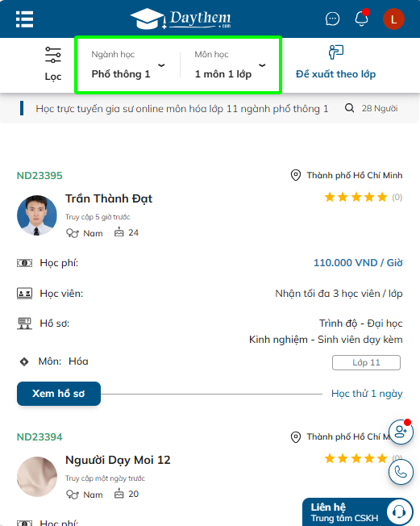
Task: Click the Xem hồ sơ button
Action: (59, 394)
